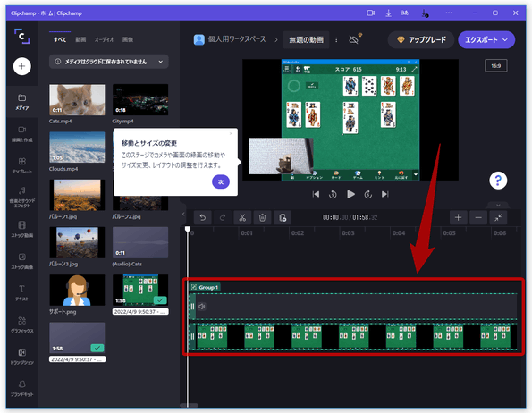Zoom out the timeline
This screenshot has width=532, height=413.
pos(478,218)
